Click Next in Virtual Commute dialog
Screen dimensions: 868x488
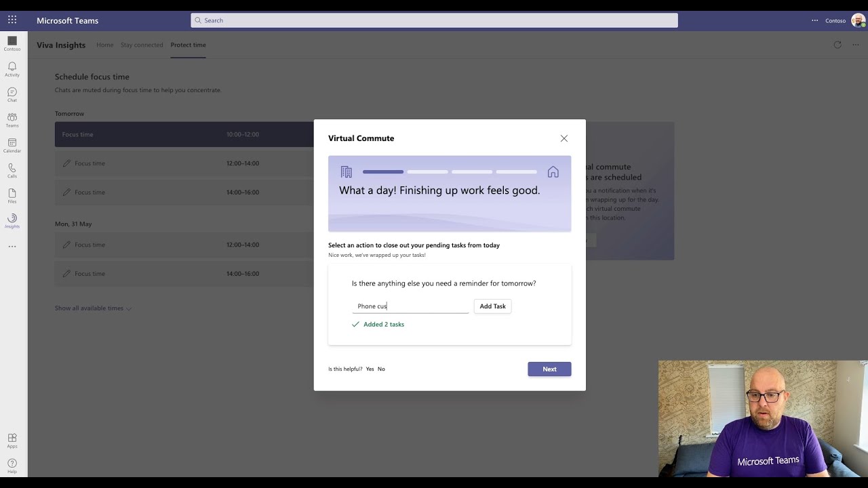[x=549, y=369]
